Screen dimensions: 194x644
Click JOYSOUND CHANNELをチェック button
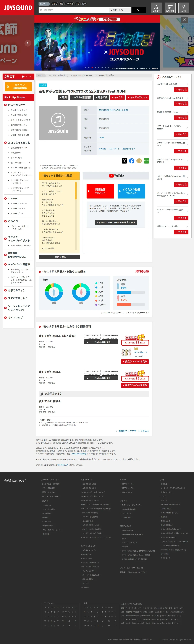(x=116, y=222)
